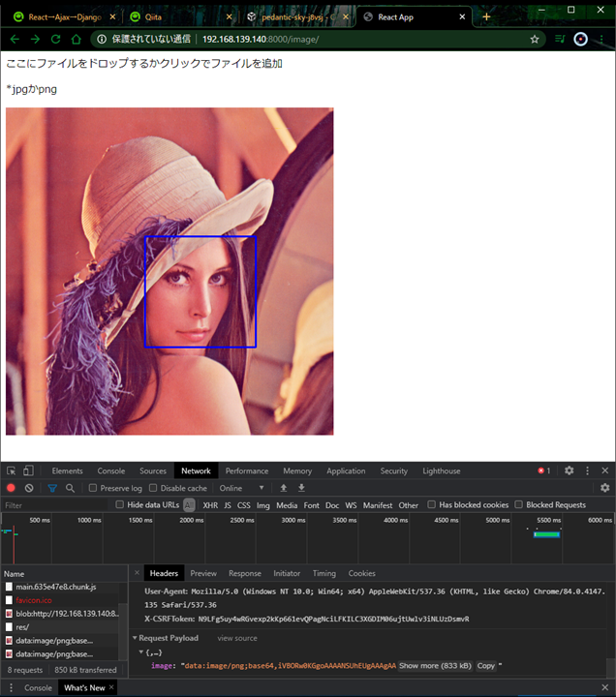Clear the network log with the clear icon
616x697 pixels.
[29, 488]
